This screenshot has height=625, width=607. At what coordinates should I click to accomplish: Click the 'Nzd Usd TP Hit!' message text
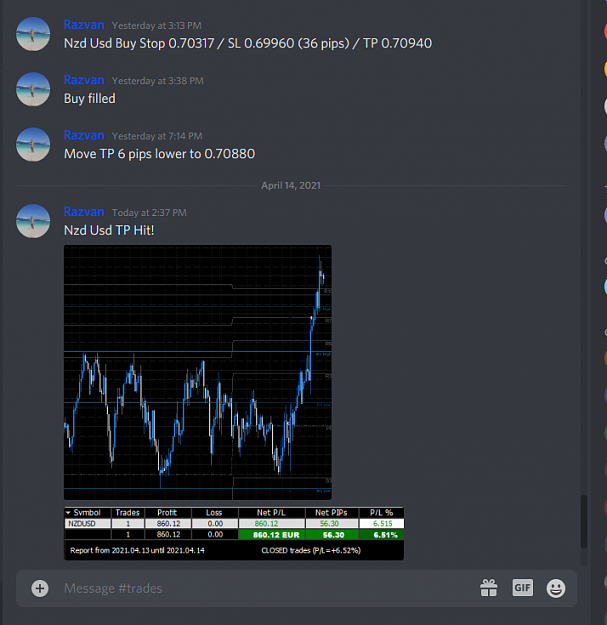point(109,230)
